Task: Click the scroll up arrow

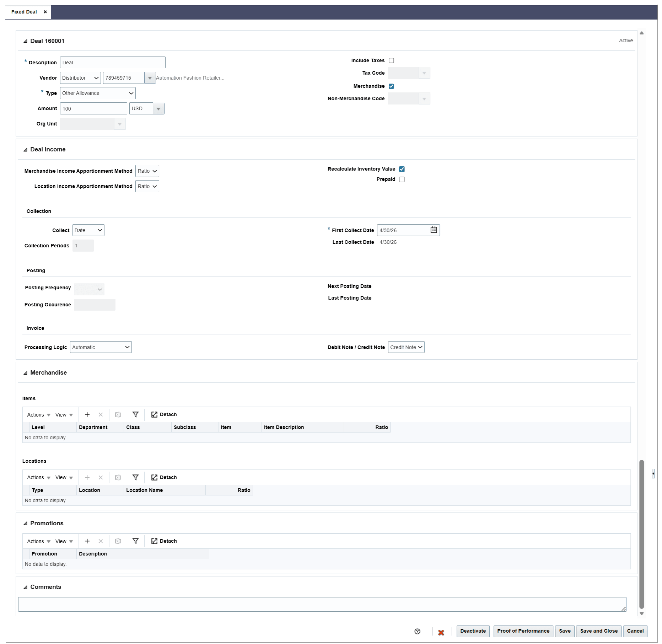Action: pos(642,33)
